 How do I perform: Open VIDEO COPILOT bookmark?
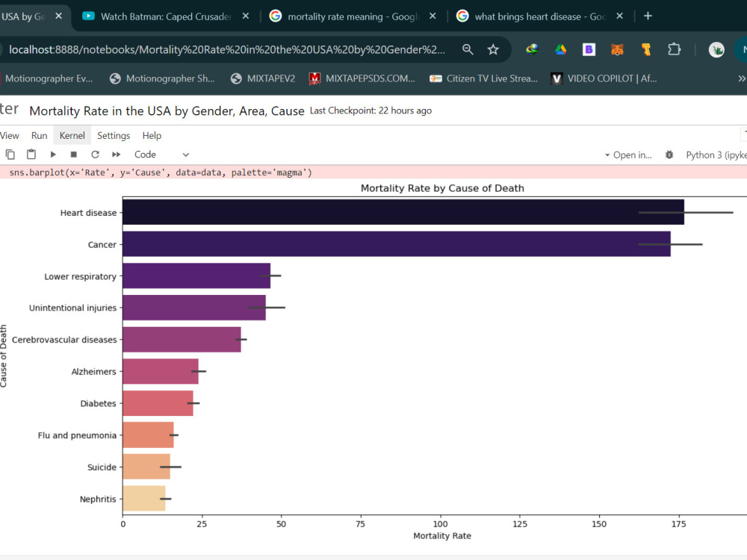click(604, 78)
